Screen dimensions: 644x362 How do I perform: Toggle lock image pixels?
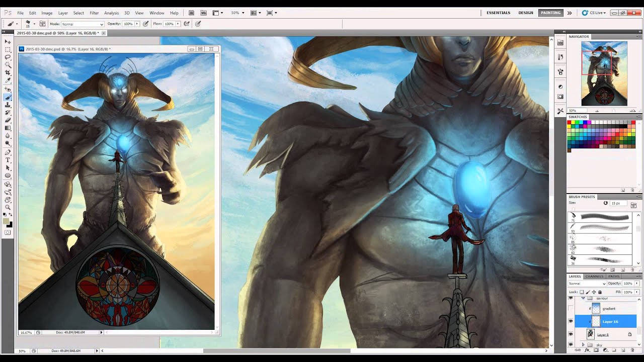588,292
